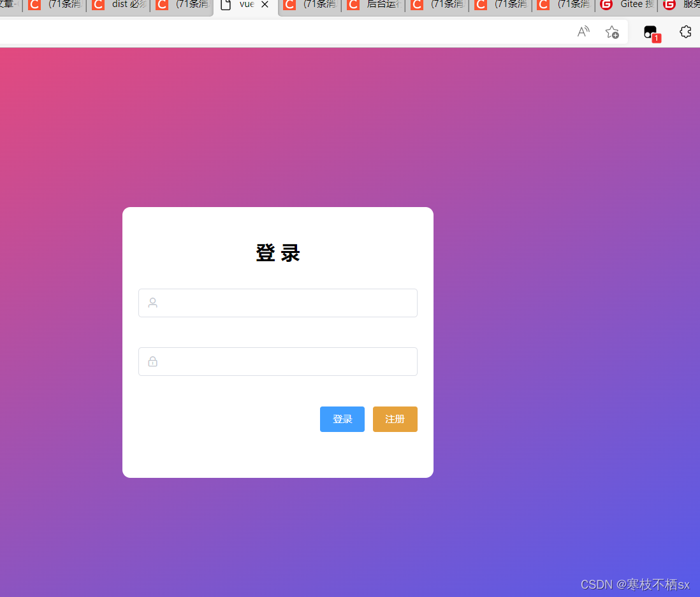Close the active vue tab
Screen dimensions: 700x597
265,6
